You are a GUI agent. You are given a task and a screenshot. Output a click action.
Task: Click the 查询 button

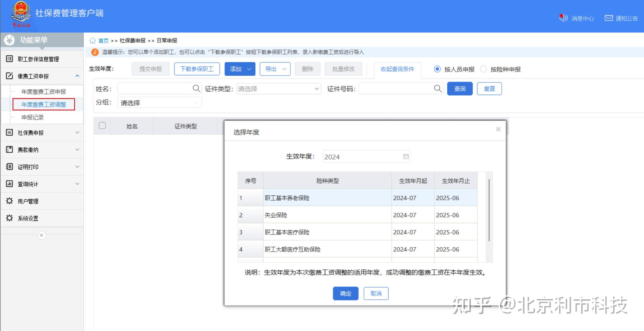pyautogui.click(x=460, y=89)
